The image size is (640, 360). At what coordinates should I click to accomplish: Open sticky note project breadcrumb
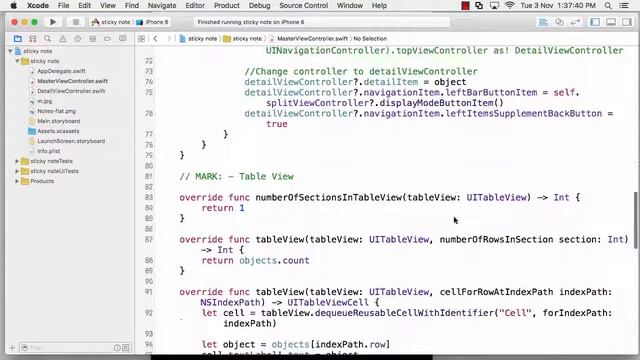tap(198, 39)
